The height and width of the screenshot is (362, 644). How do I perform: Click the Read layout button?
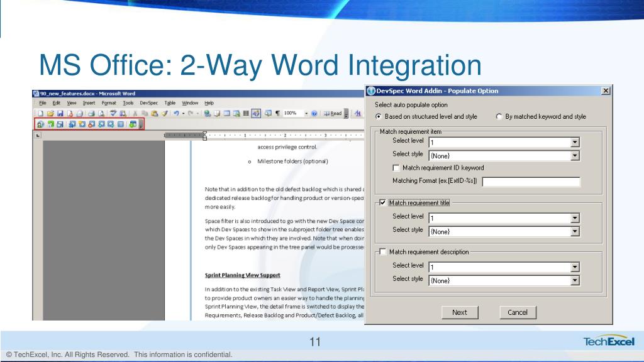pyautogui.click(x=333, y=113)
